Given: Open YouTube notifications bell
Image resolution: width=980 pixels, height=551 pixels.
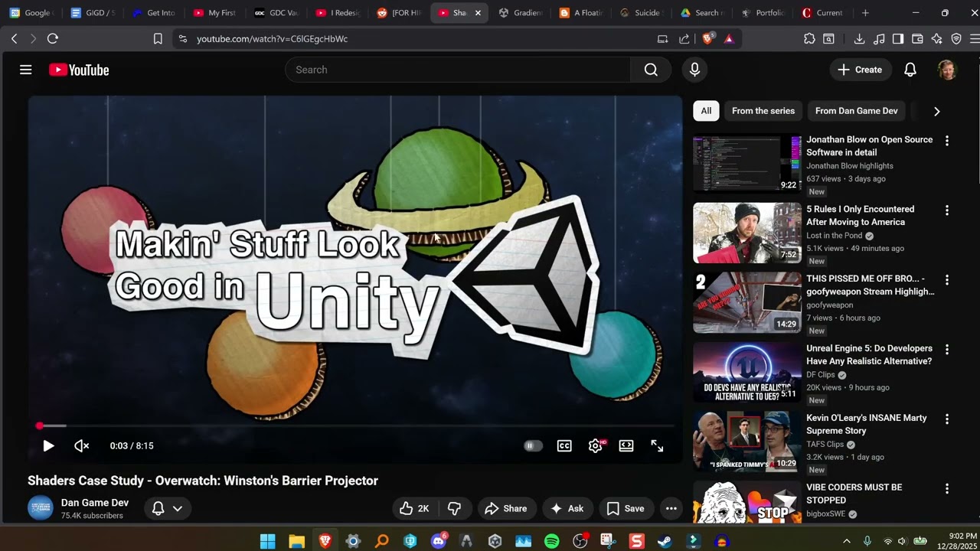Looking at the screenshot, I should (x=910, y=70).
